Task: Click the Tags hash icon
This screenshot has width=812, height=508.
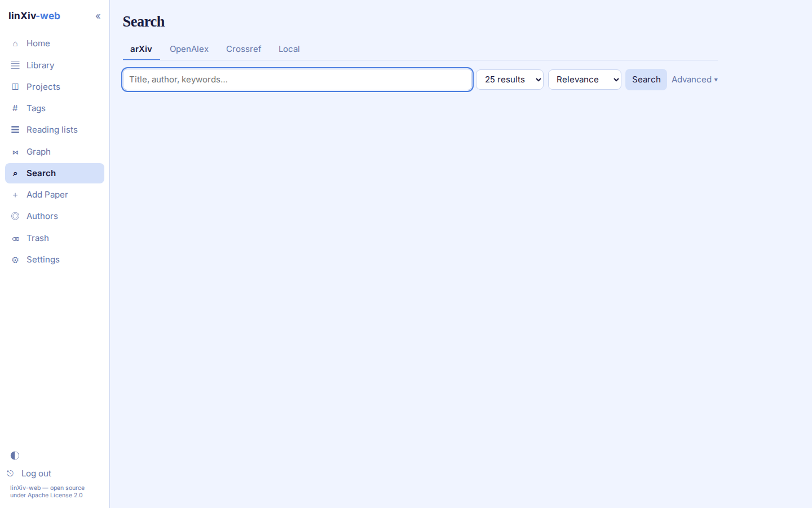Action: tap(15, 108)
